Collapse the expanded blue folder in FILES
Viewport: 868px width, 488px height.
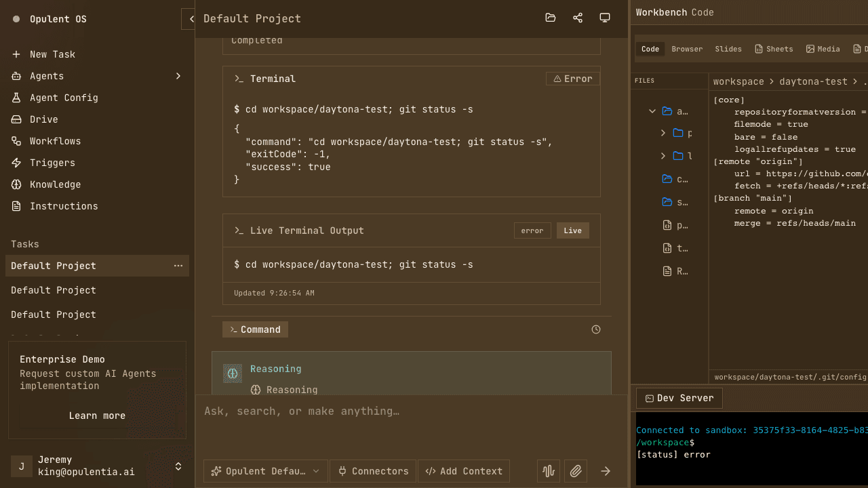tap(652, 110)
